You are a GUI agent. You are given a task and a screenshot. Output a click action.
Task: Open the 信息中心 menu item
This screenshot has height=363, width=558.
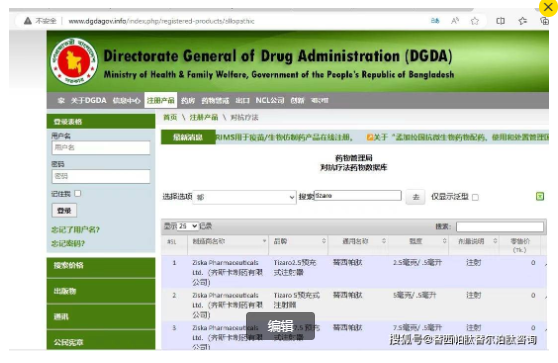[x=126, y=101]
